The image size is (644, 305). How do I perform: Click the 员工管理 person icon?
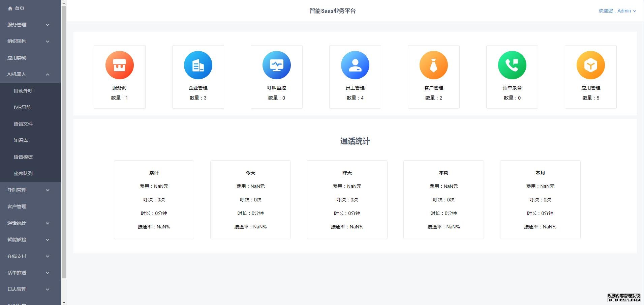coord(355,65)
